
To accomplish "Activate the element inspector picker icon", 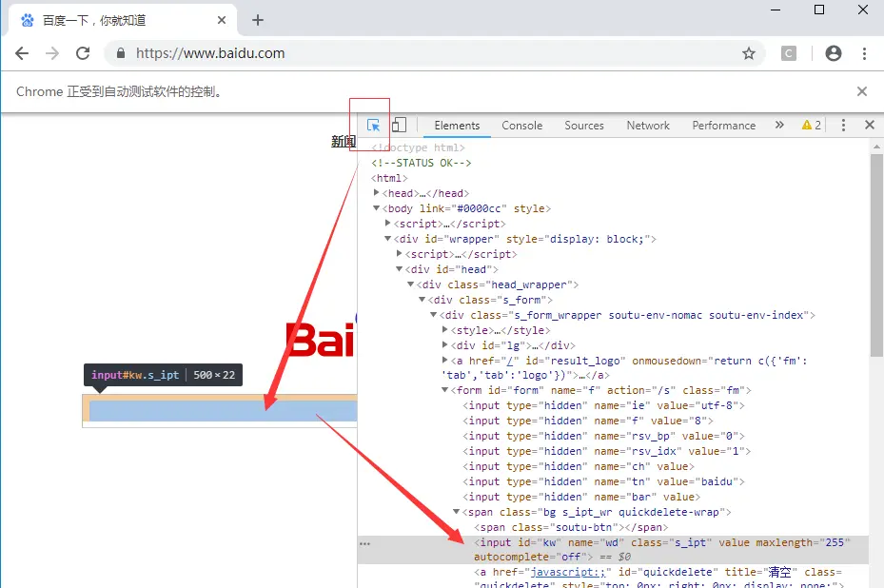I will click(x=373, y=126).
